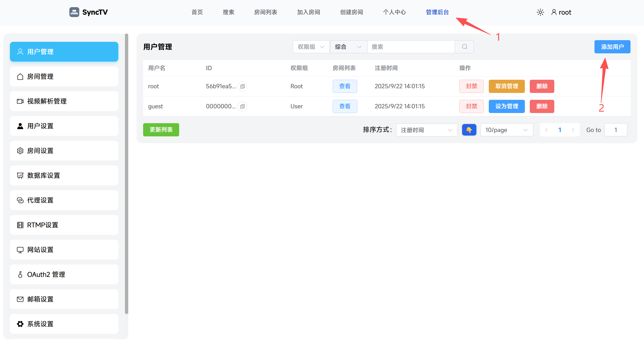Expand the 综合 search type dropdown
The height and width of the screenshot is (358, 644).
pos(348,47)
